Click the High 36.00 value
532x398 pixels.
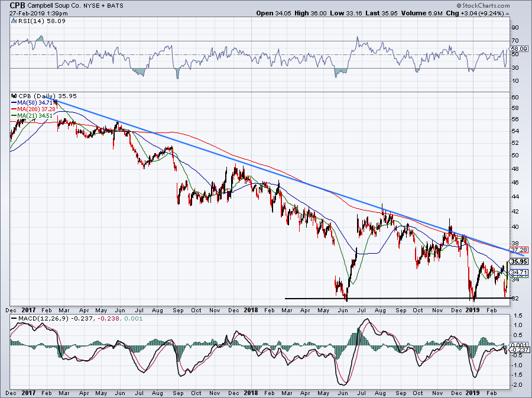[x=310, y=13]
